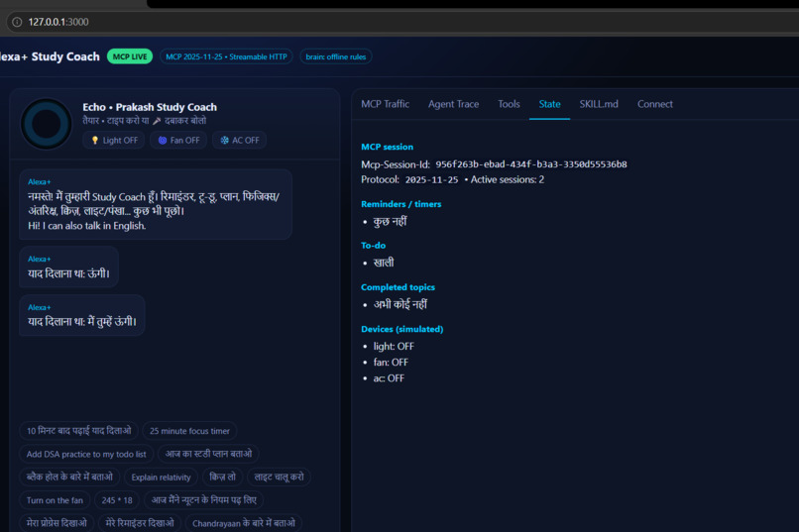
Task: Switch to the Agent Trace tab
Action: point(453,104)
